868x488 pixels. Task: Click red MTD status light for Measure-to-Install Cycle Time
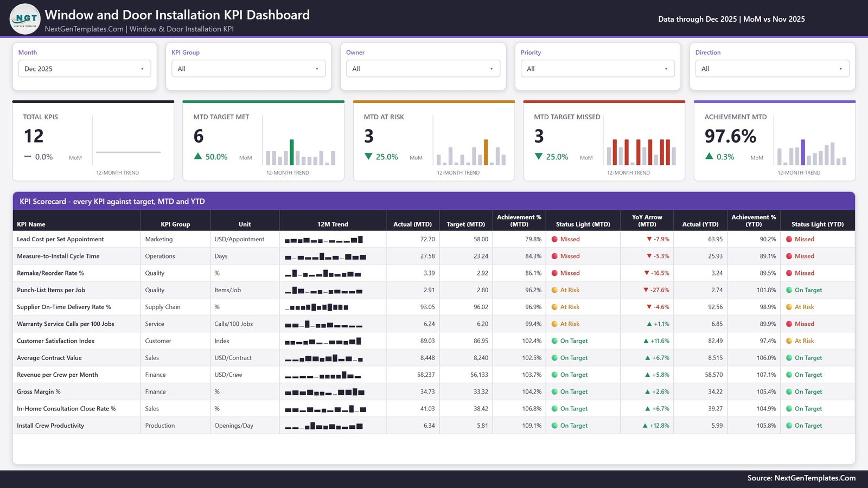coord(555,256)
